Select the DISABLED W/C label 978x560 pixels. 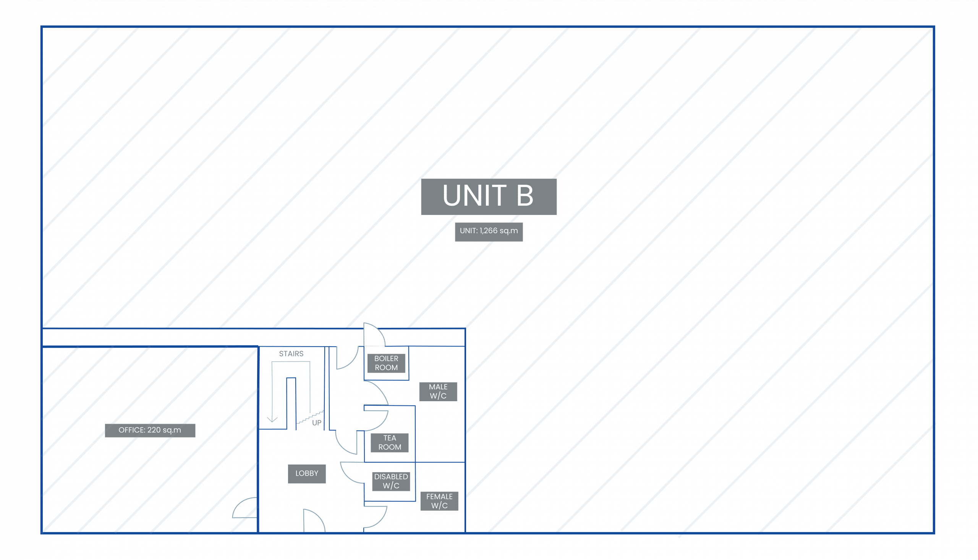point(391,481)
